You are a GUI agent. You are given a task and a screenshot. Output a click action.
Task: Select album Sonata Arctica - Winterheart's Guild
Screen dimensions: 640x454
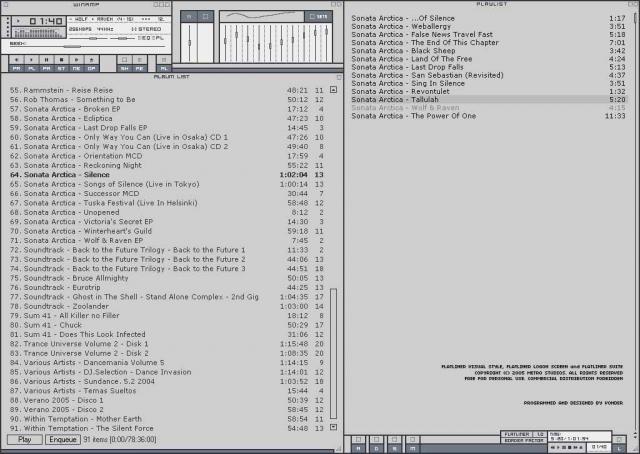167,231
